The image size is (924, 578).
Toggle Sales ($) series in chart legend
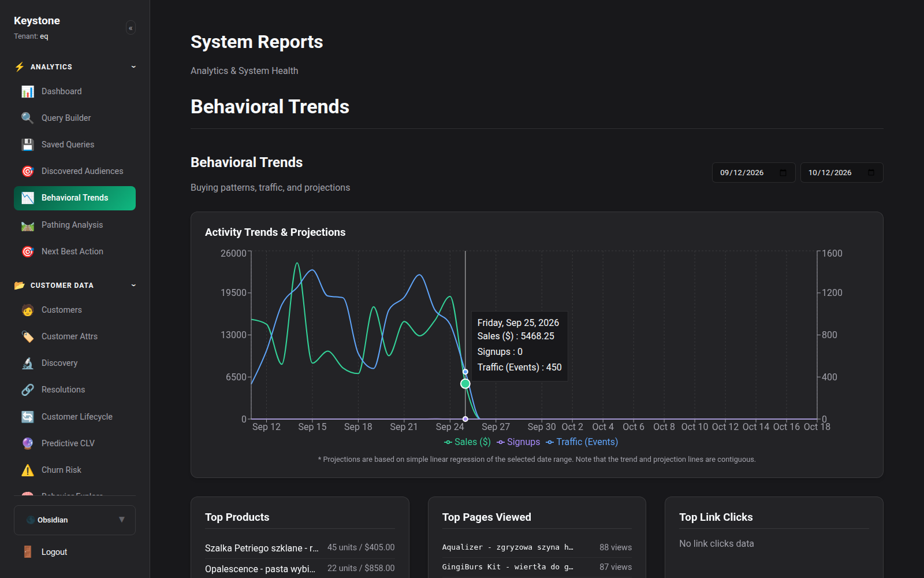pyautogui.click(x=467, y=442)
